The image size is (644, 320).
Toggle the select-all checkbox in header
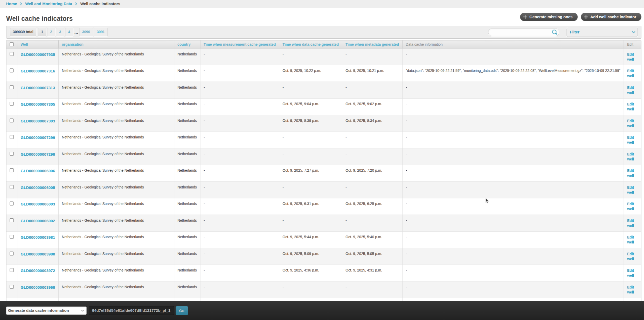tap(12, 44)
